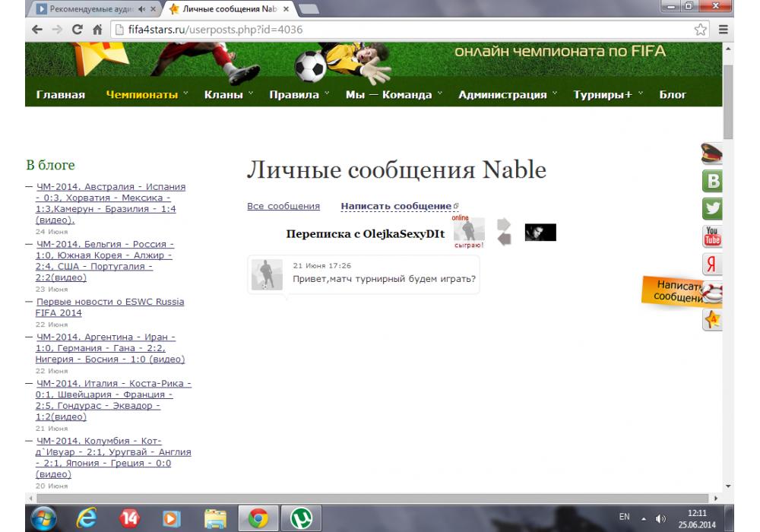The width and height of the screenshot is (760, 532).
Task: Click the gold star sidebar icon
Action: 713,321
